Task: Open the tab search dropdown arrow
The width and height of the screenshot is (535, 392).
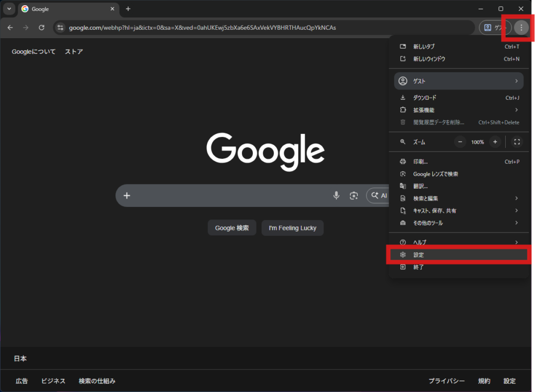Action: tap(9, 9)
